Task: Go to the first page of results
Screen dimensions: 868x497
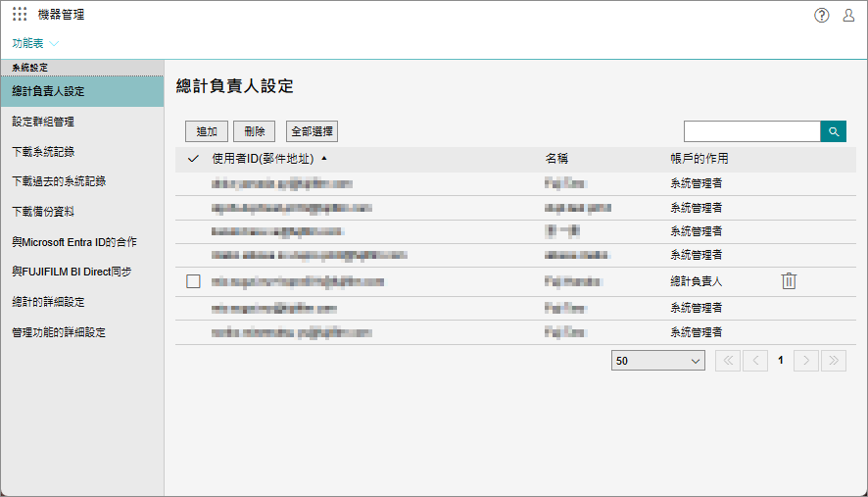Action: point(728,361)
